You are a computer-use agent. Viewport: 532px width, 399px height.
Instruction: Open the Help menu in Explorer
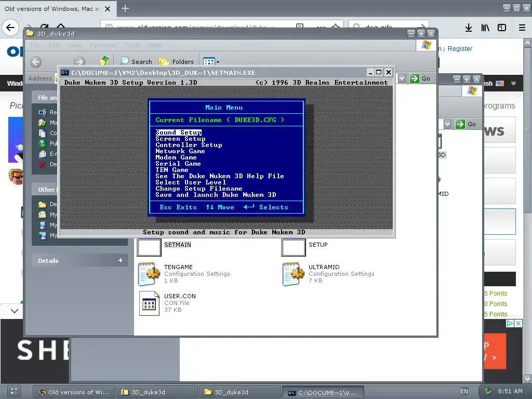(x=155, y=45)
